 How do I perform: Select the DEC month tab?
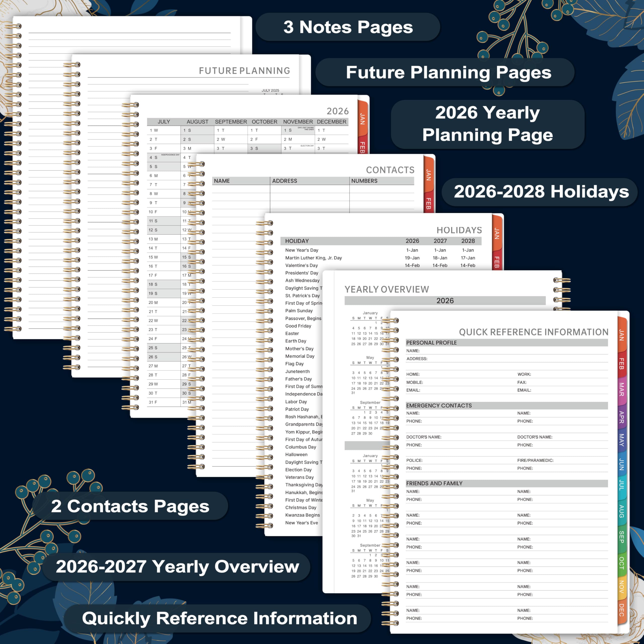coord(622,610)
